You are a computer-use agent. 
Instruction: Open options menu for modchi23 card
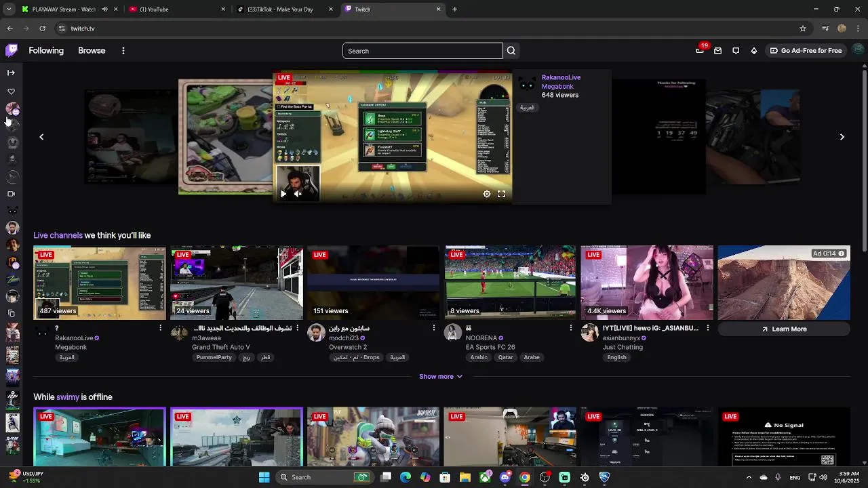click(x=434, y=328)
